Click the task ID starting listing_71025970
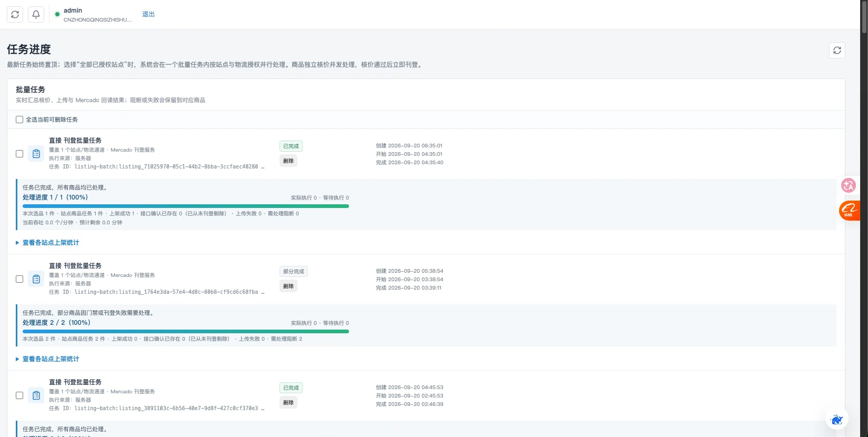 (x=157, y=166)
